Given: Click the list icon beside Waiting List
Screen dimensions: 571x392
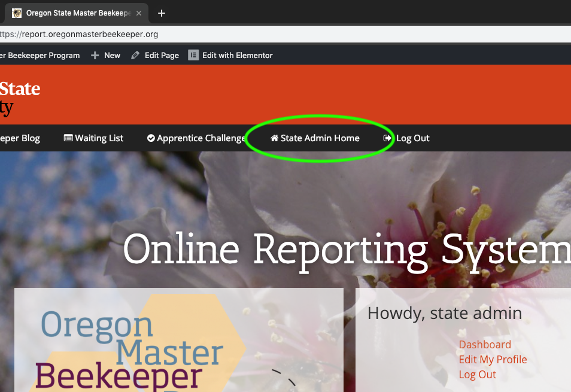Looking at the screenshot, I should (68, 138).
